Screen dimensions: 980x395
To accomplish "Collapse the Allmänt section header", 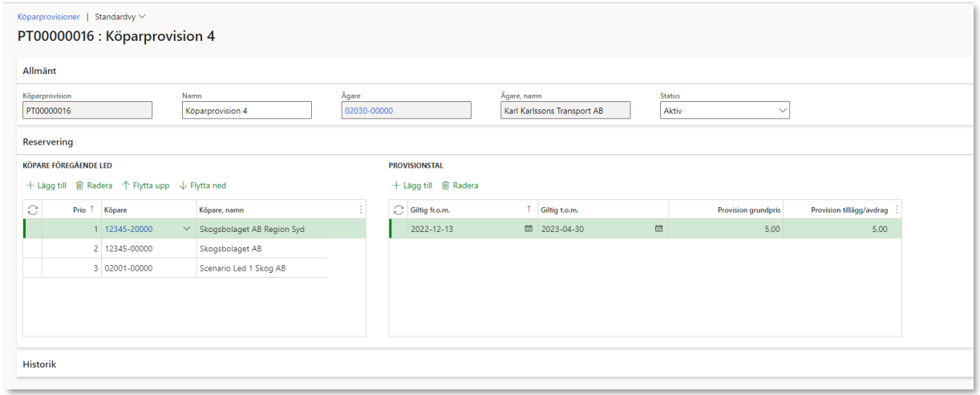I will tap(39, 71).
